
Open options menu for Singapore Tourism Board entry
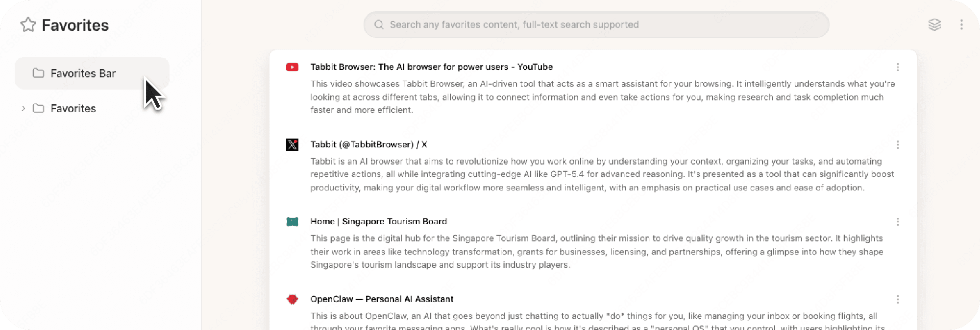(x=898, y=222)
